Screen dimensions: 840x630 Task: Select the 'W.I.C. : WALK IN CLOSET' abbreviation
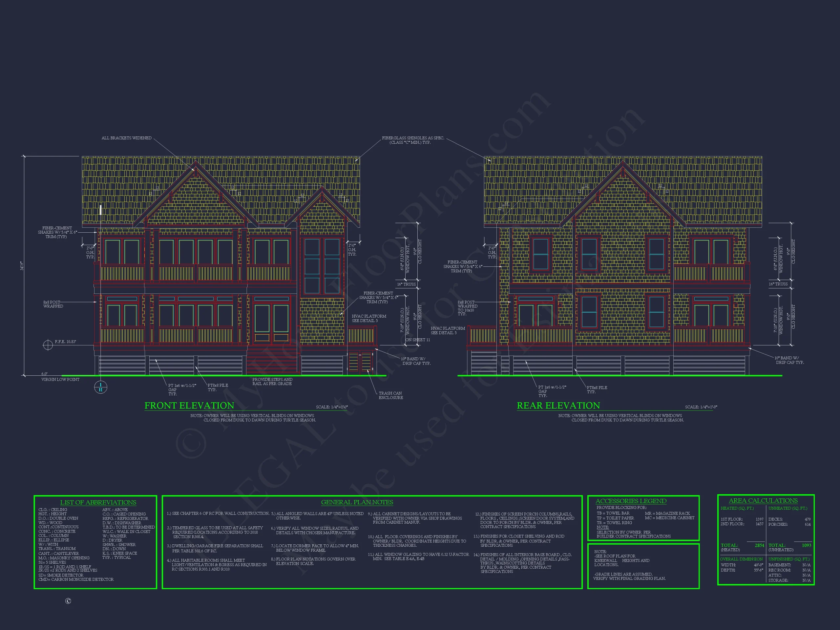126,531
